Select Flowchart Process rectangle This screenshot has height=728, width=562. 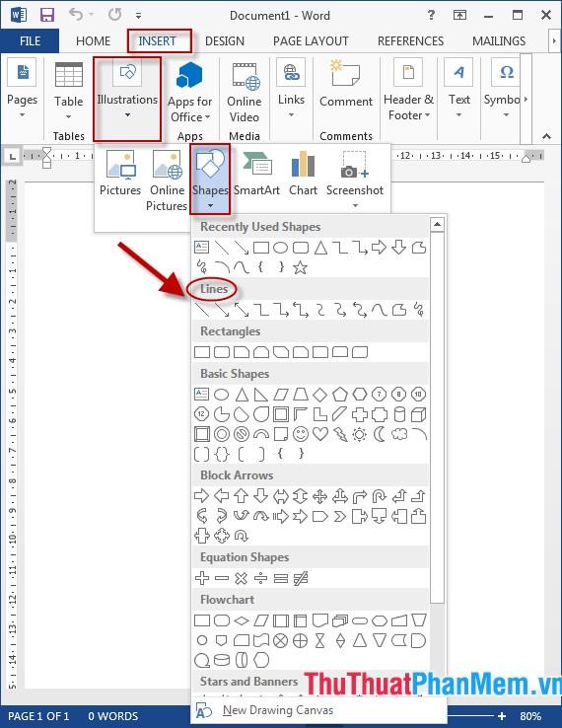(x=202, y=620)
